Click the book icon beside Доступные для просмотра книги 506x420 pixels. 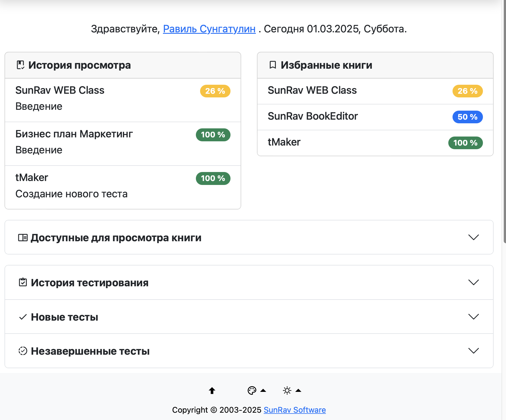pos(23,238)
